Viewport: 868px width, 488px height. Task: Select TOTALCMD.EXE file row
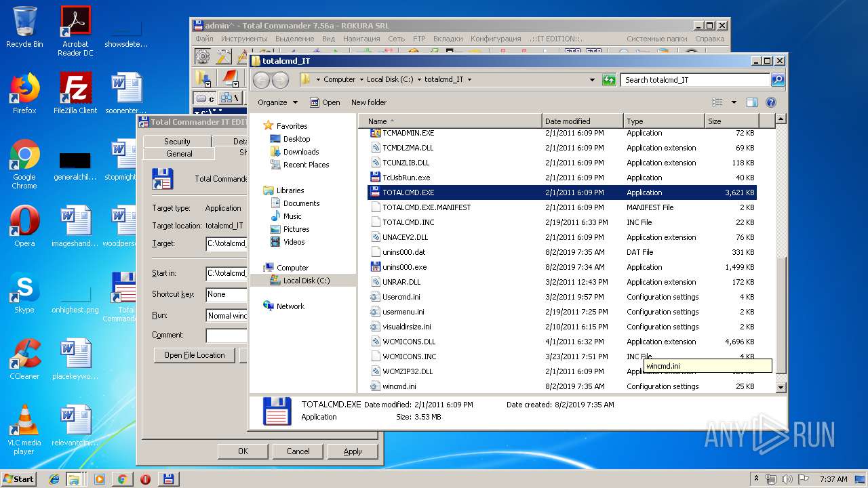pos(562,192)
